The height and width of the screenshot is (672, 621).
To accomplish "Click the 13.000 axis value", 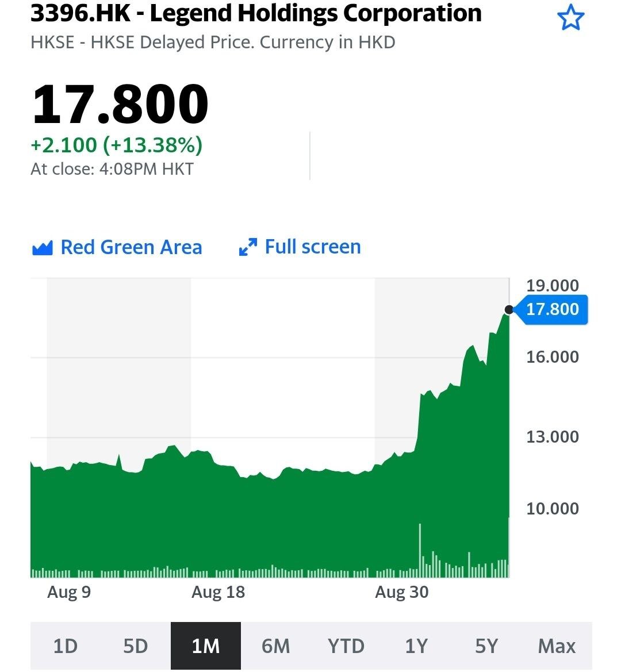I will 553,437.
